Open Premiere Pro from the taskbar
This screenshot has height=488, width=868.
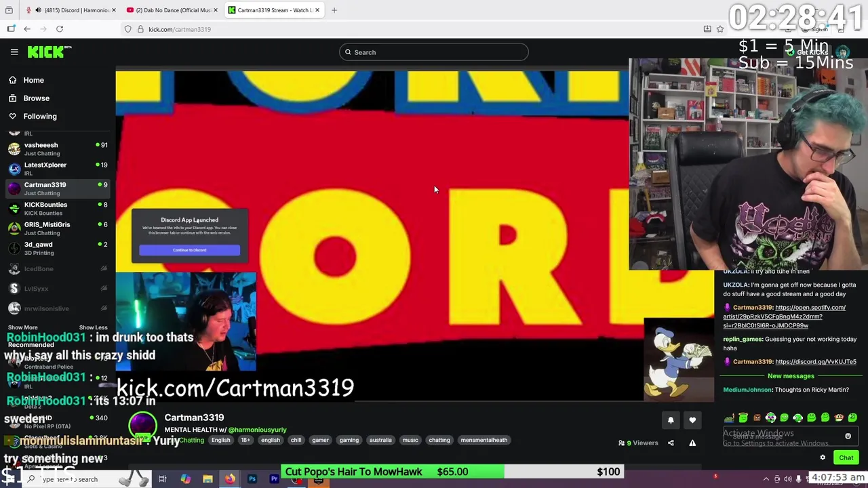[x=274, y=479]
